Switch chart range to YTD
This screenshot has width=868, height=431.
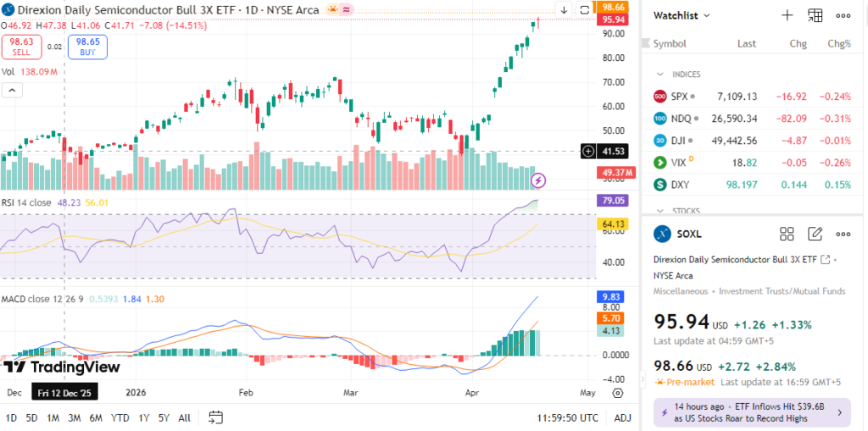pyautogui.click(x=120, y=417)
